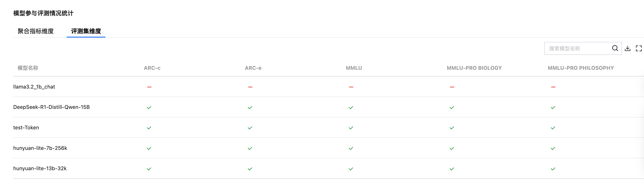644x184 pixels.
Task: Select the 评测集维度 tab
Action: tap(86, 31)
